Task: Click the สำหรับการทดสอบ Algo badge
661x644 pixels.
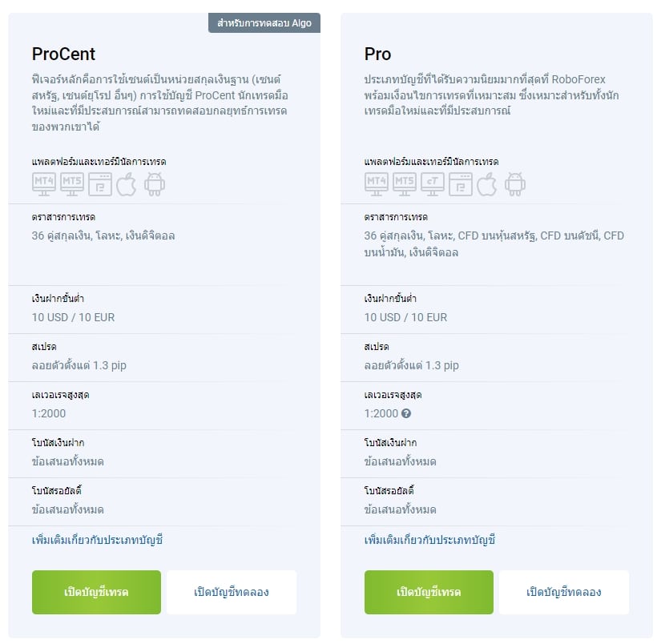Action: [x=264, y=22]
